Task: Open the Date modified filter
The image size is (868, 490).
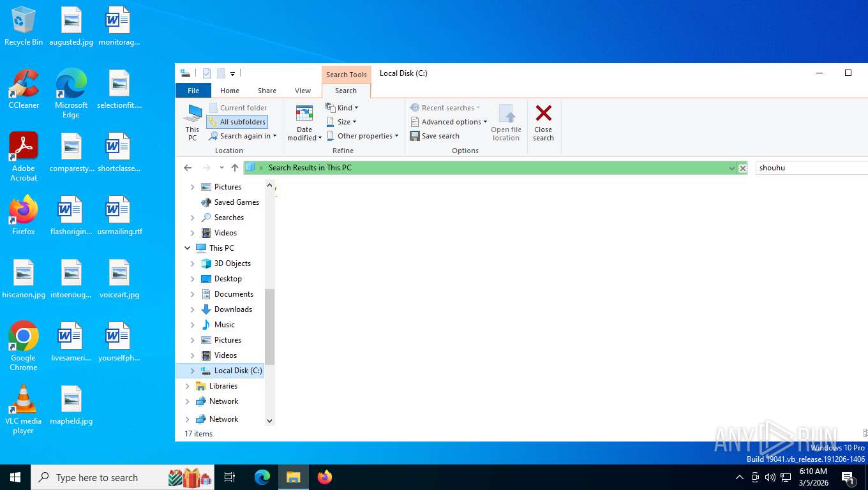Action: click(x=304, y=122)
